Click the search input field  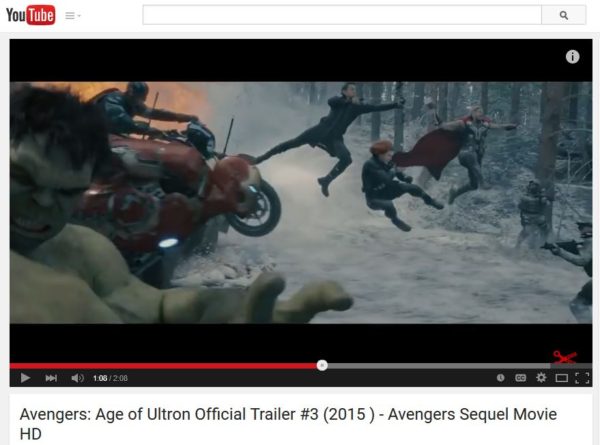[342, 15]
